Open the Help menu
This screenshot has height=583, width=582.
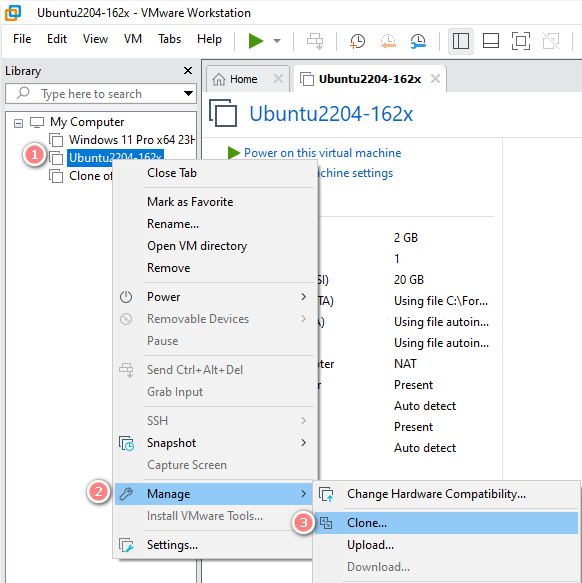point(209,39)
